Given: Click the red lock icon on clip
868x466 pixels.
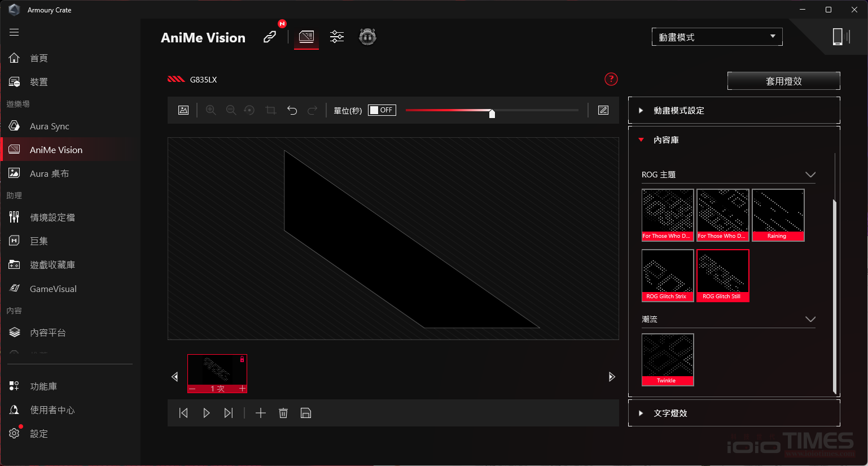Looking at the screenshot, I should tap(242, 359).
